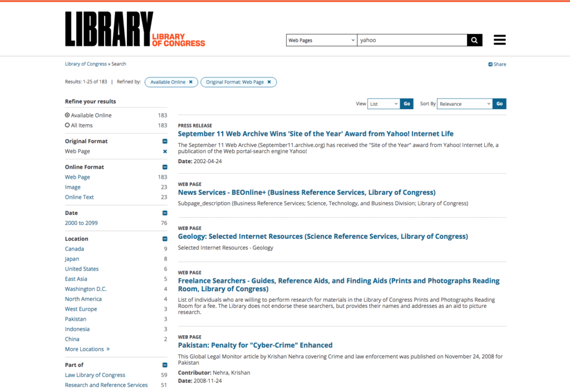Viewport: 570px width, 392px height.
Task: Filter by Online Text format
Action: pos(79,197)
